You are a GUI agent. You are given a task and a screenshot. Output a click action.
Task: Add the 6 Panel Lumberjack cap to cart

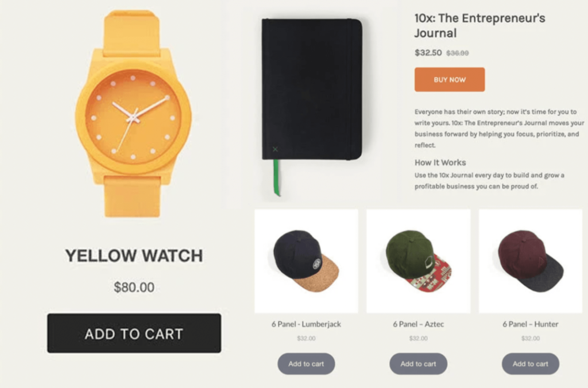(x=306, y=364)
